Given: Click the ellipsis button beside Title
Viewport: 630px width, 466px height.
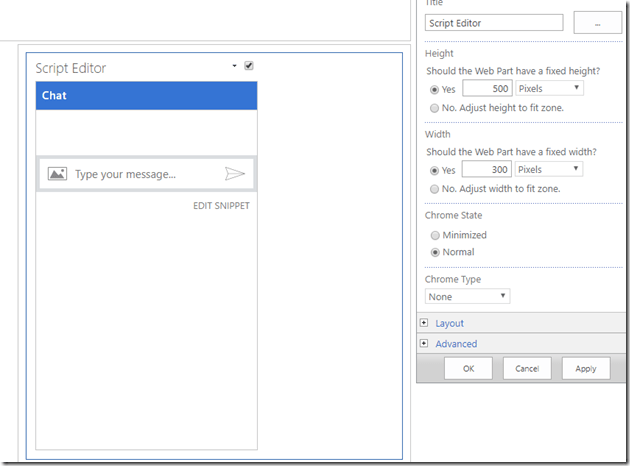Looking at the screenshot, I should click(597, 22).
